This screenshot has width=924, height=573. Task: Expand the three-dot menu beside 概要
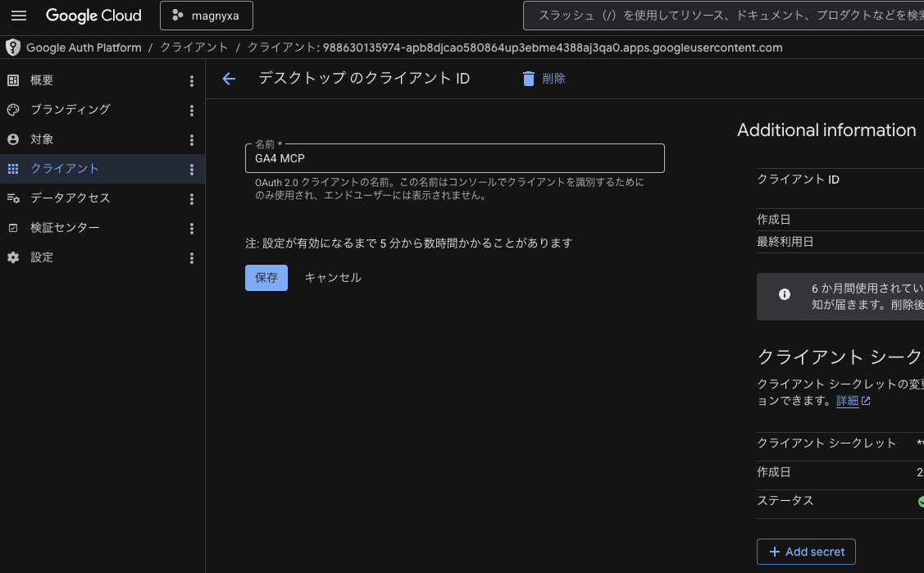[x=192, y=81]
